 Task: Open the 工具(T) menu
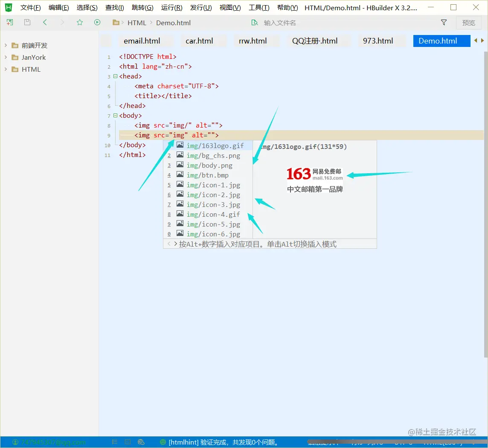pos(259,8)
